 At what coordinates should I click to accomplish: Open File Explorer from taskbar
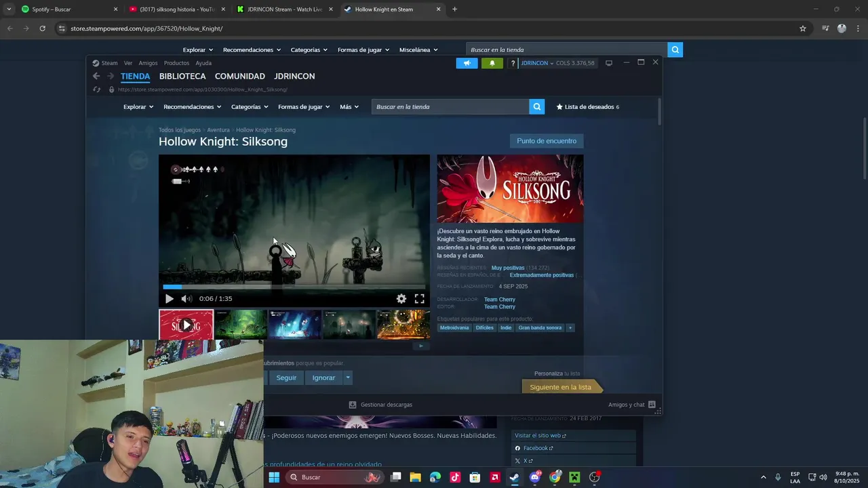point(415,477)
